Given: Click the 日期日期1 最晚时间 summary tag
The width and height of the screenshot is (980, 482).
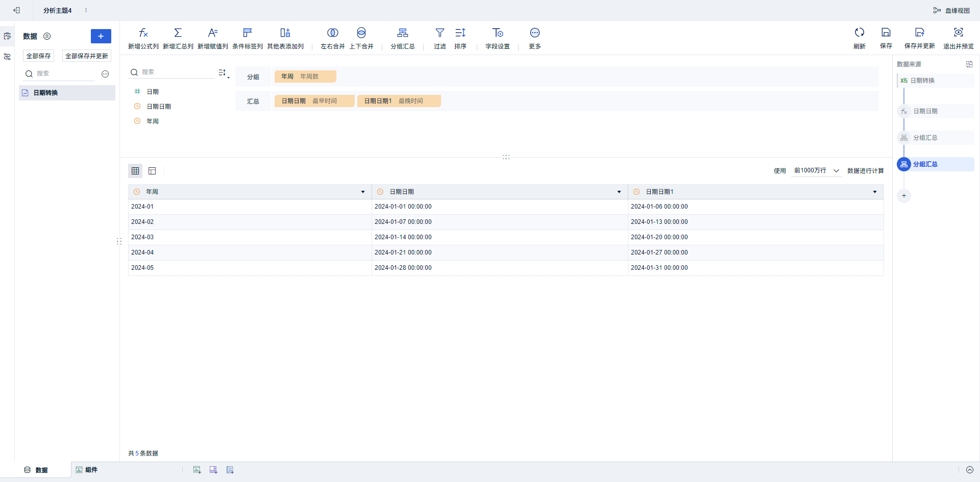Looking at the screenshot, I should click(399, 101).
